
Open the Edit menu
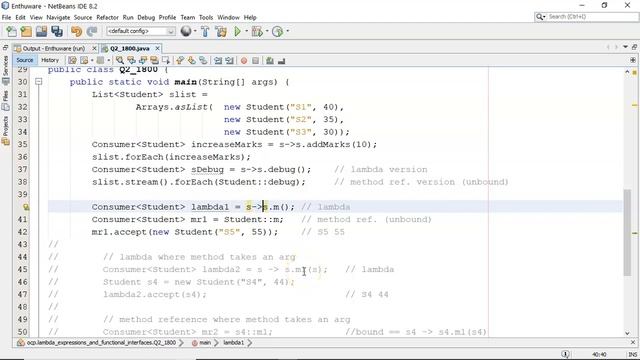20,18
